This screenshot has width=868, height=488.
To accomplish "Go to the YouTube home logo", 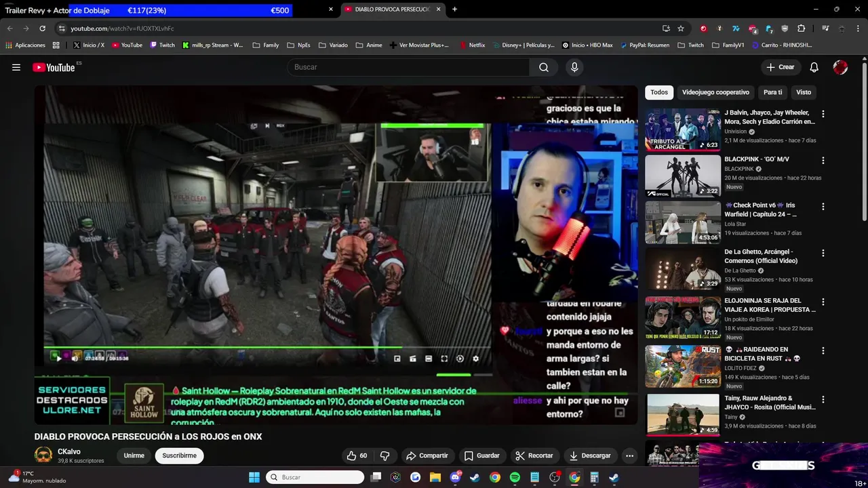I will [54, 67].
